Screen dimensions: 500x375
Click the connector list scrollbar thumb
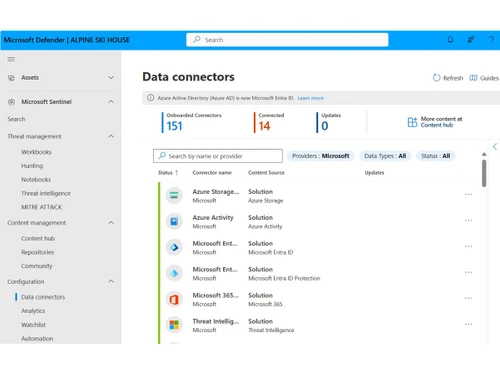(x=484, y=173)
